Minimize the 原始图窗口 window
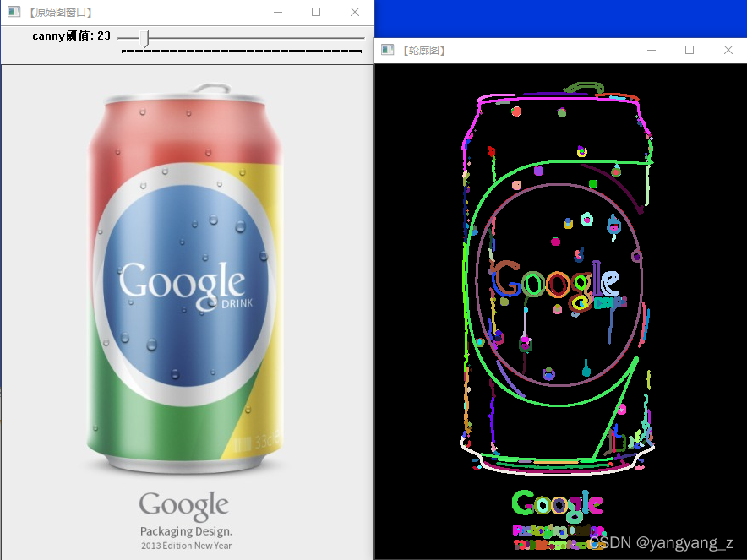747x560 pixels. pyautogui.click(x=278, y=12)
